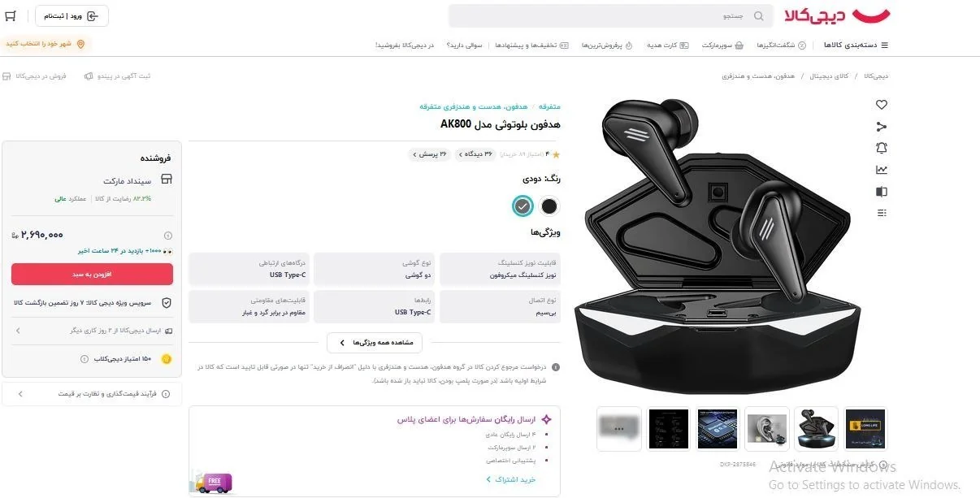Click the share icon beside product image

pos(882,126)
